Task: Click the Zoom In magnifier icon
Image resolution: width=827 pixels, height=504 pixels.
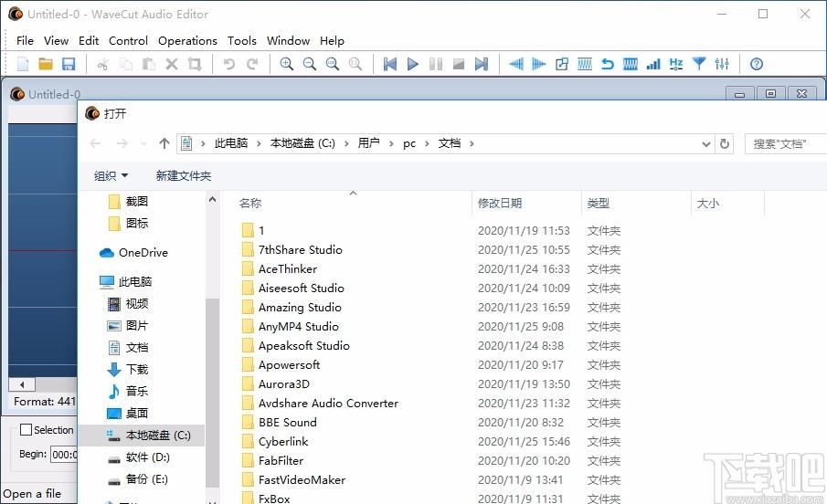Action: click(286, 64)
